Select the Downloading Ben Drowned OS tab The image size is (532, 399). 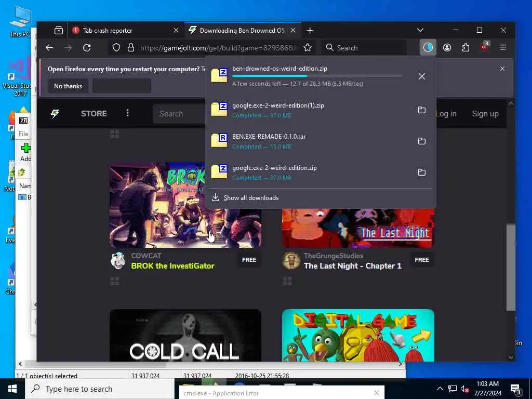tap(242, 31)
